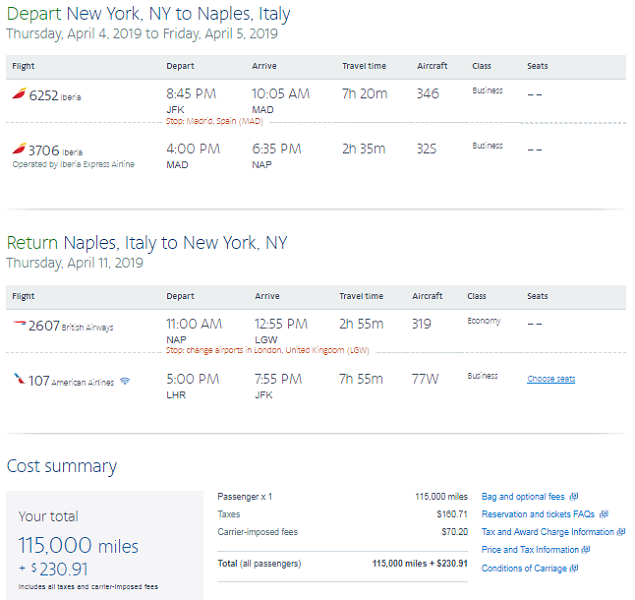Open the Bag and optional fees link

pyautogui.click(x=523, y=497)
